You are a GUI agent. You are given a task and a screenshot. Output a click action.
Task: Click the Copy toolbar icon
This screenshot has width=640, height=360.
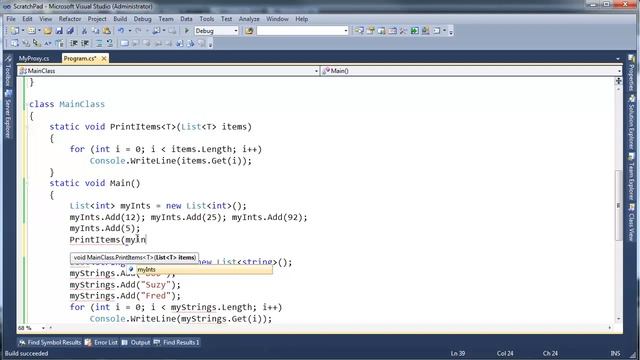pos(96,31)
